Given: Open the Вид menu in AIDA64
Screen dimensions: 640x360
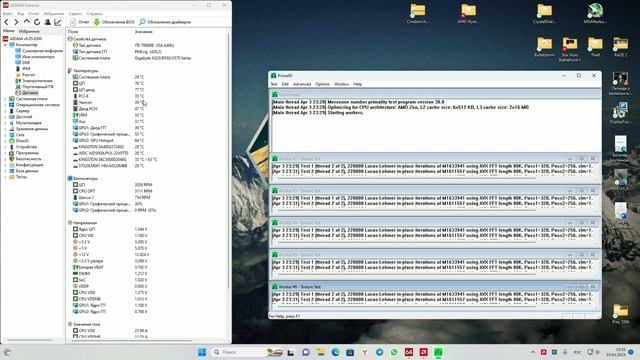Looking at the screenshot, I should point(20,13).
